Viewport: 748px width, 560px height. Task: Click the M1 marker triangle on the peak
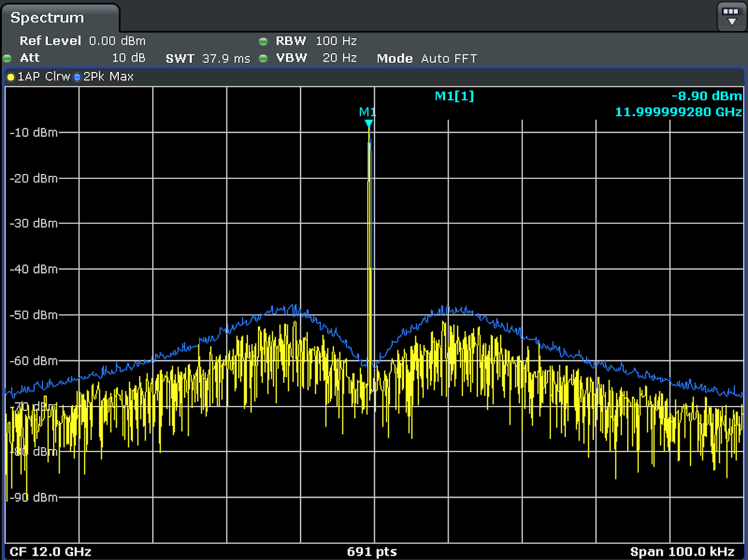[369, 123]
